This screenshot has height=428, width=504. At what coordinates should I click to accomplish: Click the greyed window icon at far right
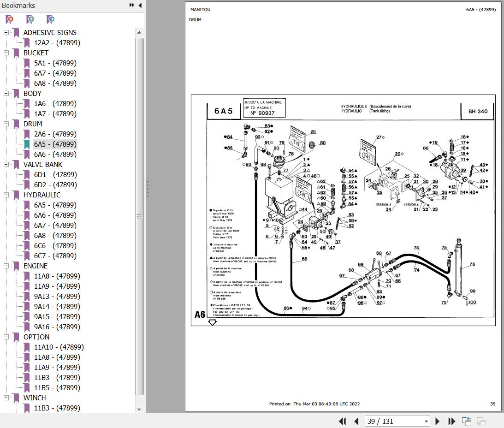click(481, 421)
